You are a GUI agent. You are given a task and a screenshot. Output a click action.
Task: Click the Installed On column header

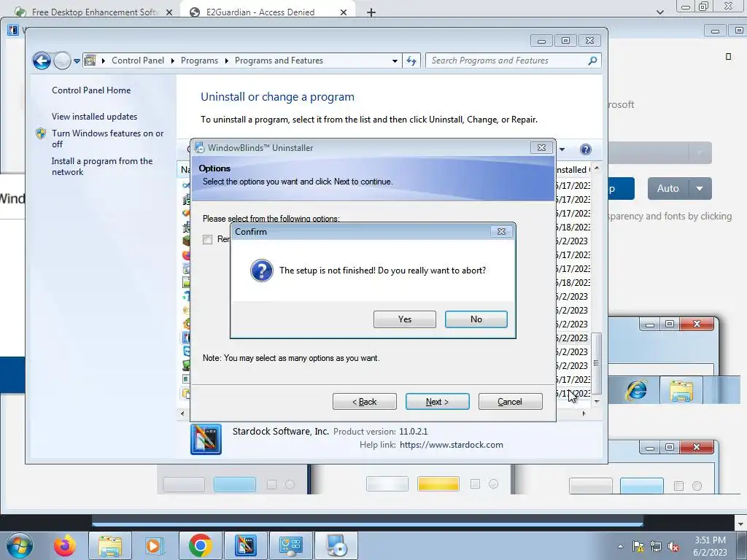pyautogui.click(x=573, y=169)
